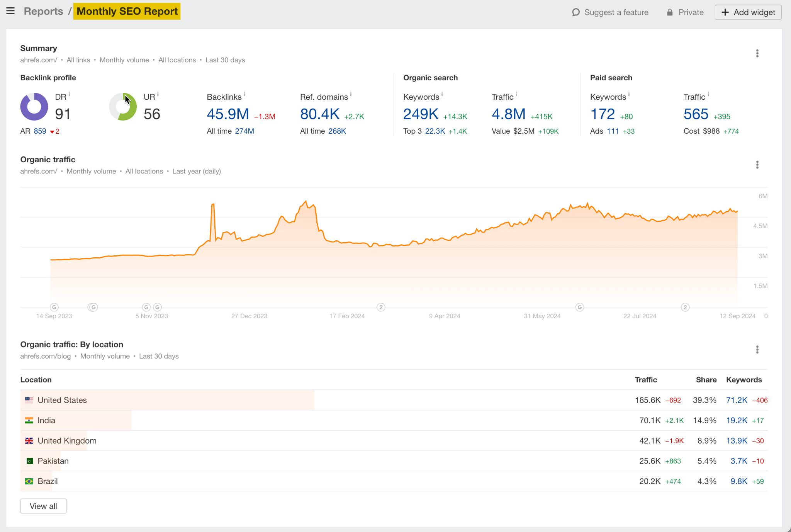Click the AR rank 859 link

coord(40,131)
